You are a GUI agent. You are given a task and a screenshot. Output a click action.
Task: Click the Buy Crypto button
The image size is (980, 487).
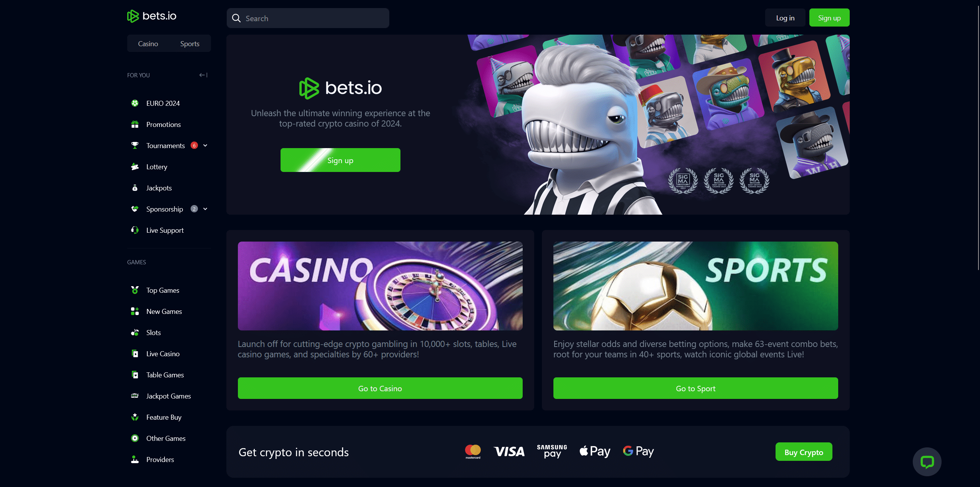click(804, 452)
